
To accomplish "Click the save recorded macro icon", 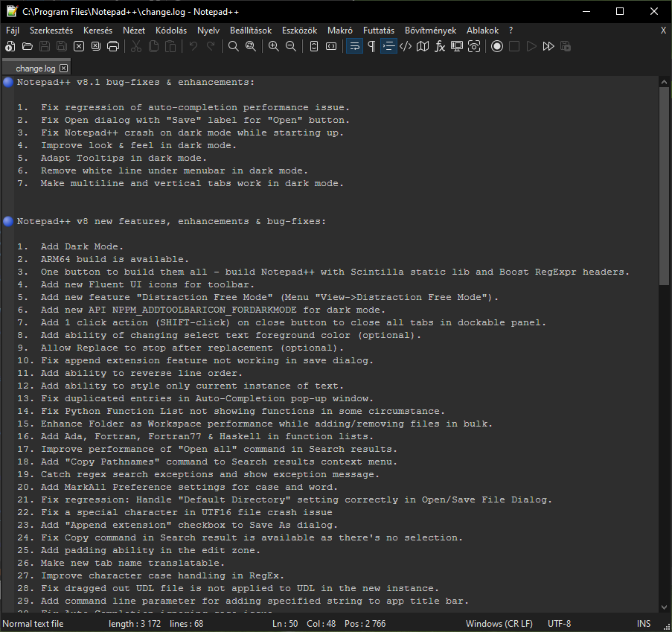I will (566, 46).
